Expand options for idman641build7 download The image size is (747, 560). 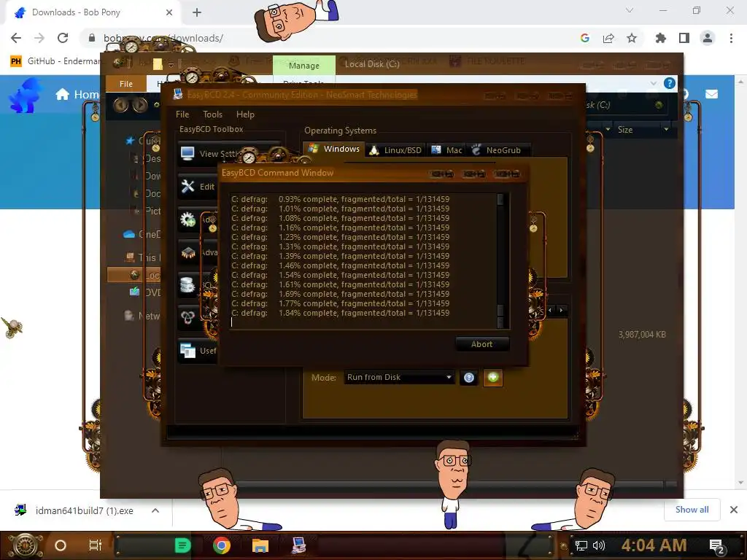point(155,510)
